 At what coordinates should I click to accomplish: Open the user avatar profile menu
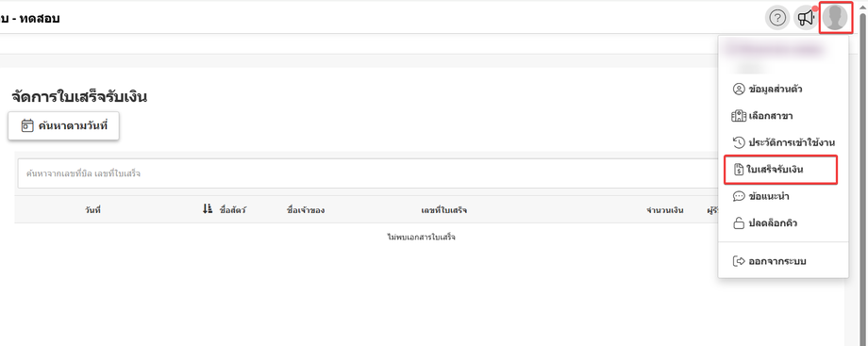point(835,18)
